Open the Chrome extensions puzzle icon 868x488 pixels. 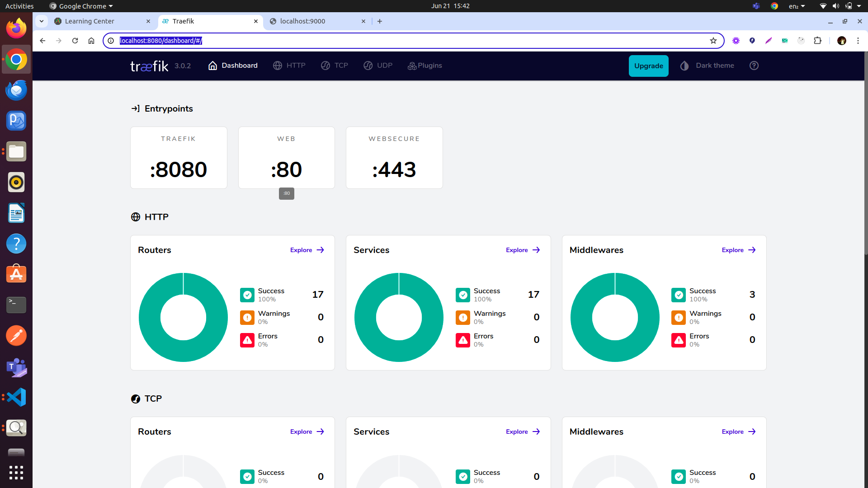(x=817, y=41)
